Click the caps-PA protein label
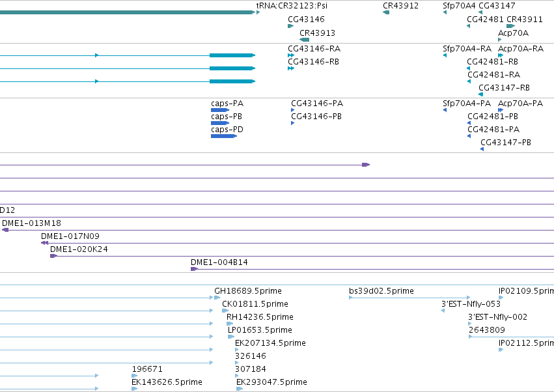This screenshot has width=554, height=392. 227,104
